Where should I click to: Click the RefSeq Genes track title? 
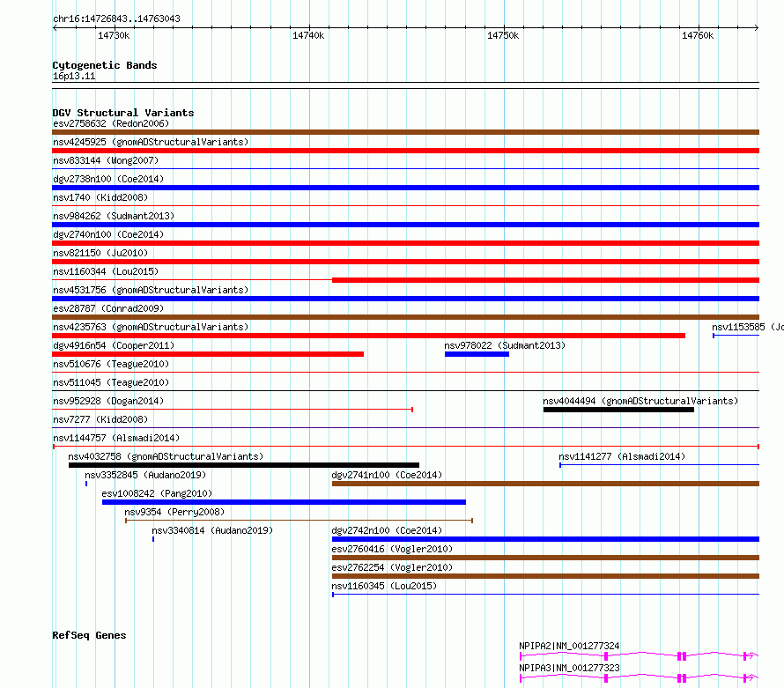[89, 635]
